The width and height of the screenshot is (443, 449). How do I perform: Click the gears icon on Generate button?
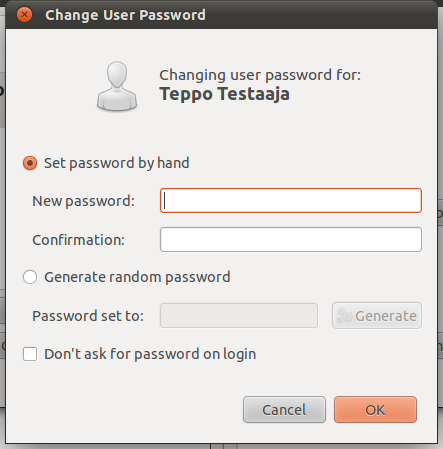[344, 315]
